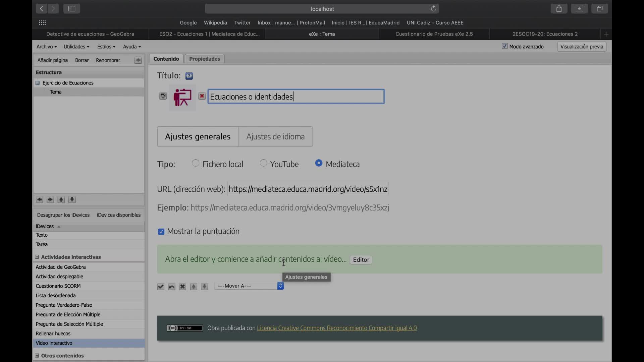Screen dimensions: 644x362
Task: Move iDevice down with arrow icon
Action: pyautogui.click(x=204, y=287)
